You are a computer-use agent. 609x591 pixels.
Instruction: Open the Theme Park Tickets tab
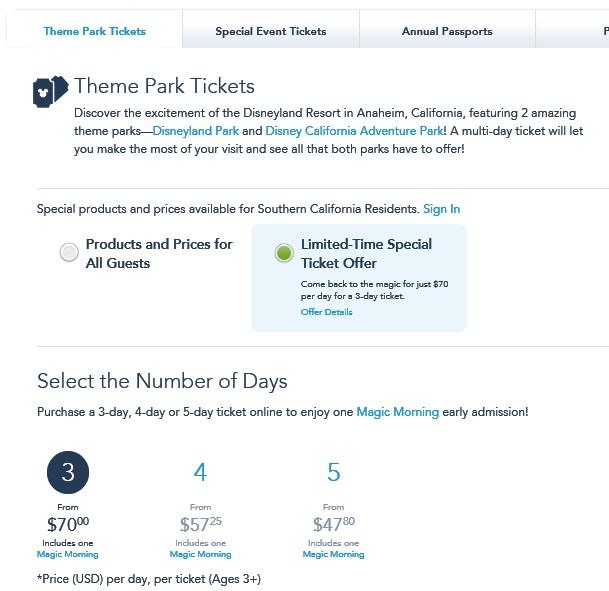click(x=95, y=31)
